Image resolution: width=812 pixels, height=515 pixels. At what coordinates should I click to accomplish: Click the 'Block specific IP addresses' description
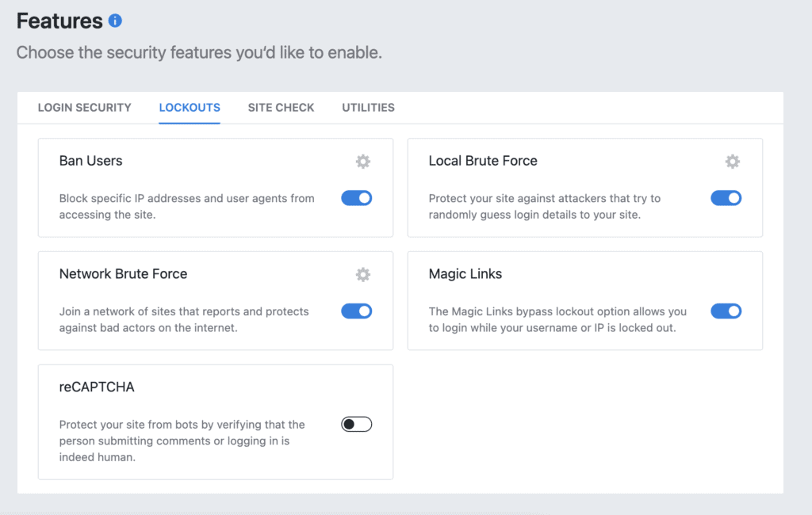pyautogui.click(x=186, y=207)
